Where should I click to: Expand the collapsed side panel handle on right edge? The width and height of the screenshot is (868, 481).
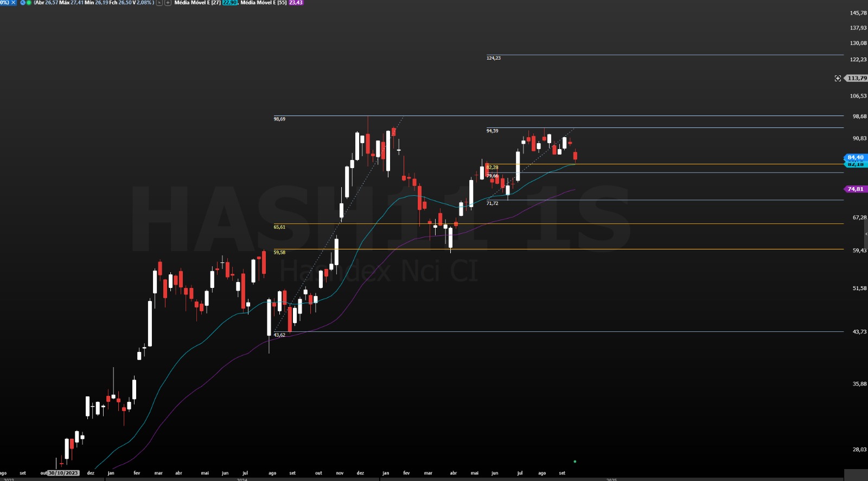(x=866, y=234)
